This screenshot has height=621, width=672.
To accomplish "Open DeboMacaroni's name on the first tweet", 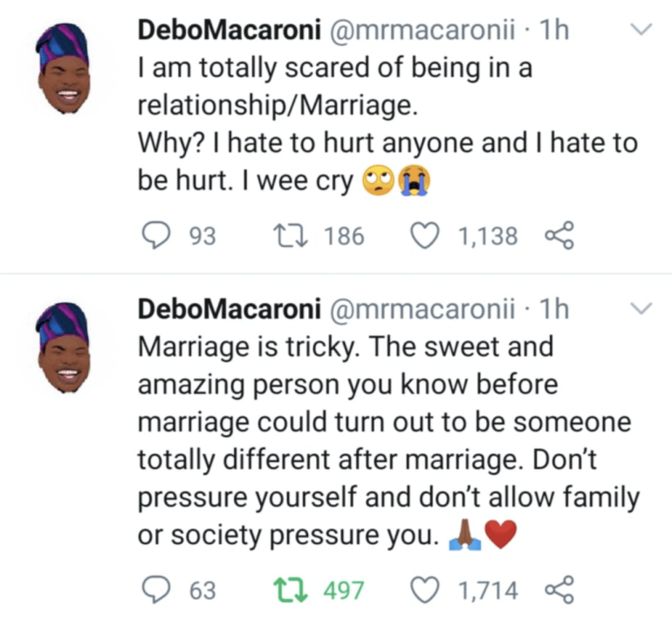I will (x=229, y=30).
